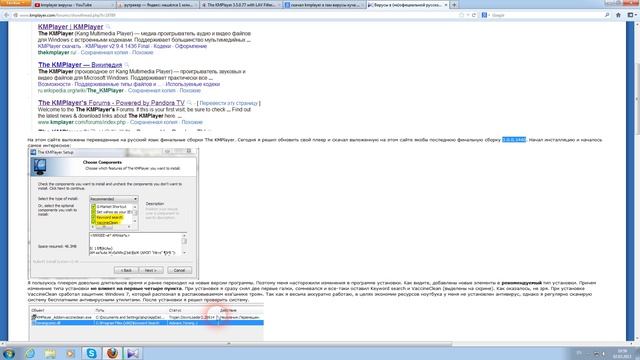Switch to Firefox in the taskbar
640x360 pixels.
click(112, 353)
